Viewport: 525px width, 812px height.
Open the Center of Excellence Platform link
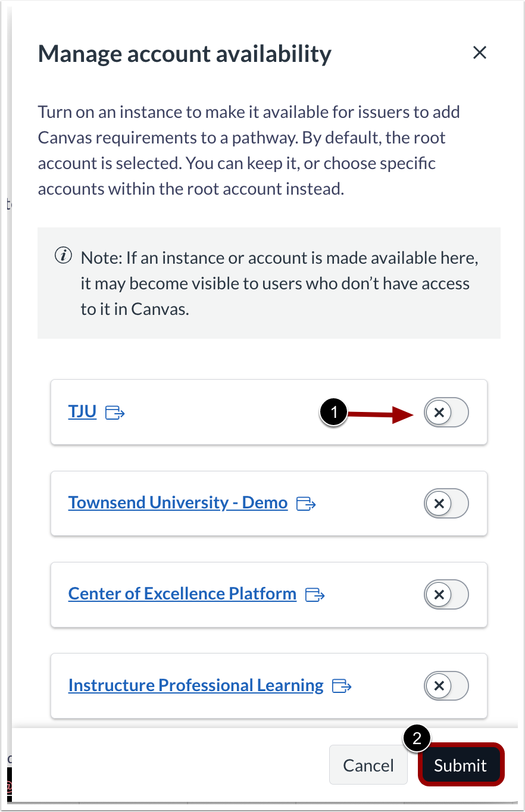(x=182, y=594)
